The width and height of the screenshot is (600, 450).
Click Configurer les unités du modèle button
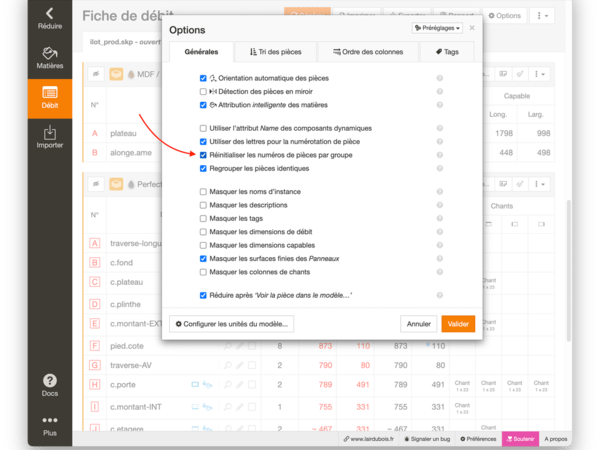pos(231,324)
